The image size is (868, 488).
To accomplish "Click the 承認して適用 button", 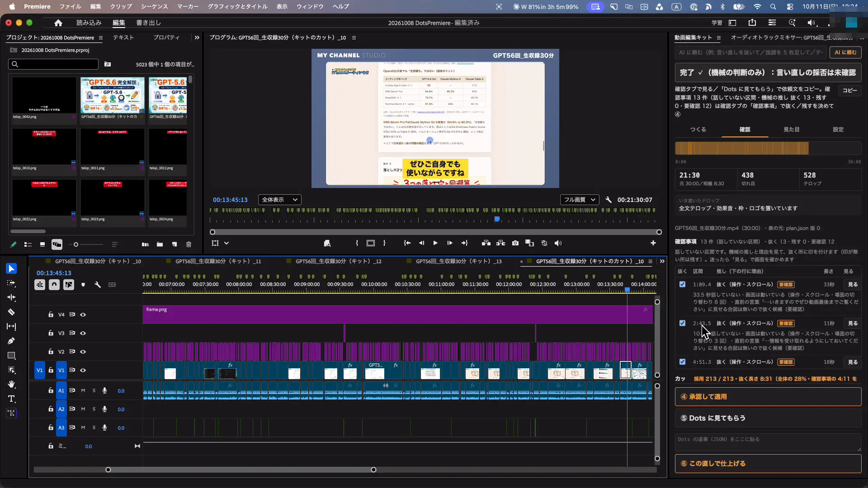I will (768, 397).
